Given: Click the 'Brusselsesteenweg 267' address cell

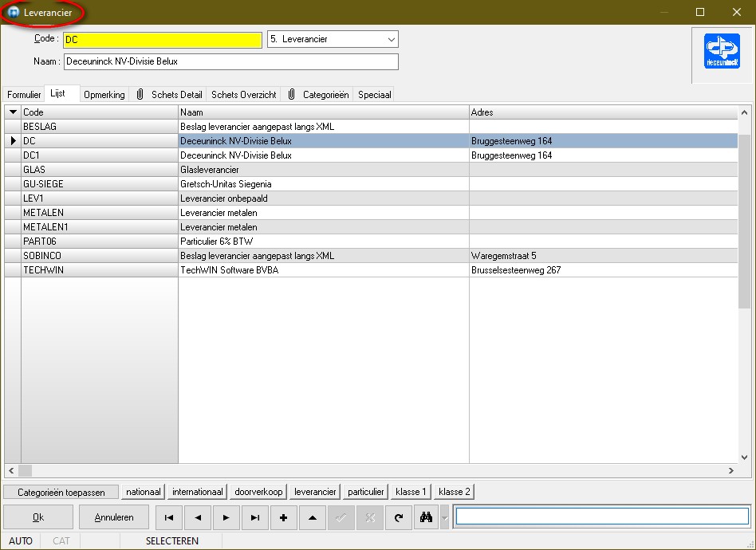Looking at the screenshot, I should tap(603, 270).
